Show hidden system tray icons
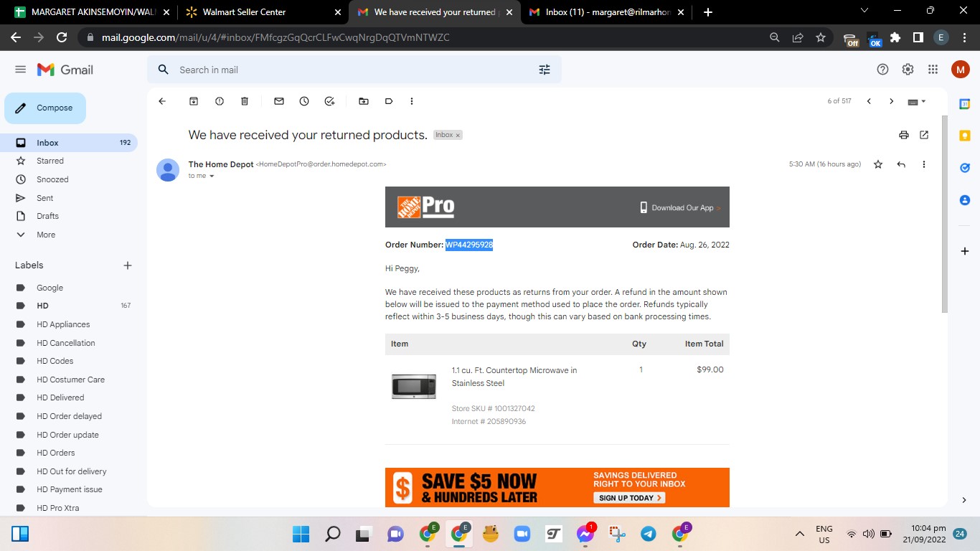Screen dimensions: 980x551 tap(800, 534)
